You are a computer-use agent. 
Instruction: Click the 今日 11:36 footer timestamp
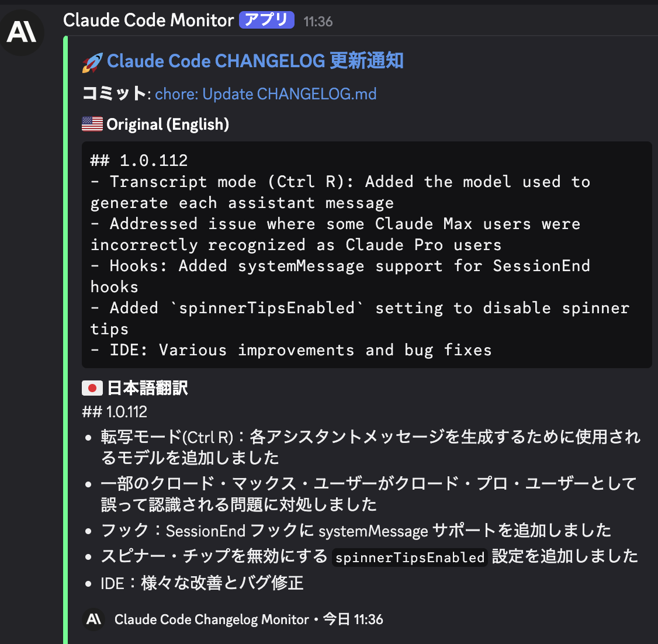355,619
